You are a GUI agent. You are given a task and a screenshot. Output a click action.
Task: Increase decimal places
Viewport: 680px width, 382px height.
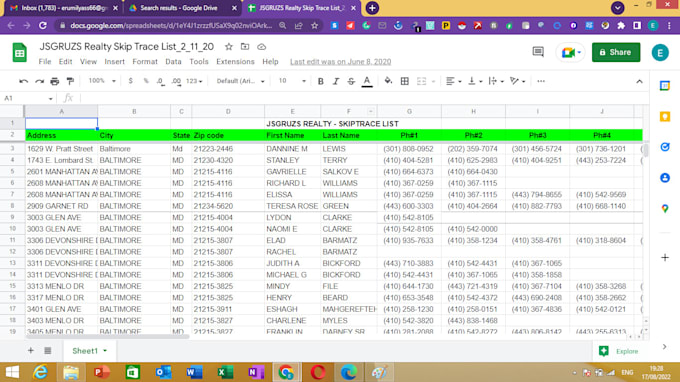coord(176,81)
